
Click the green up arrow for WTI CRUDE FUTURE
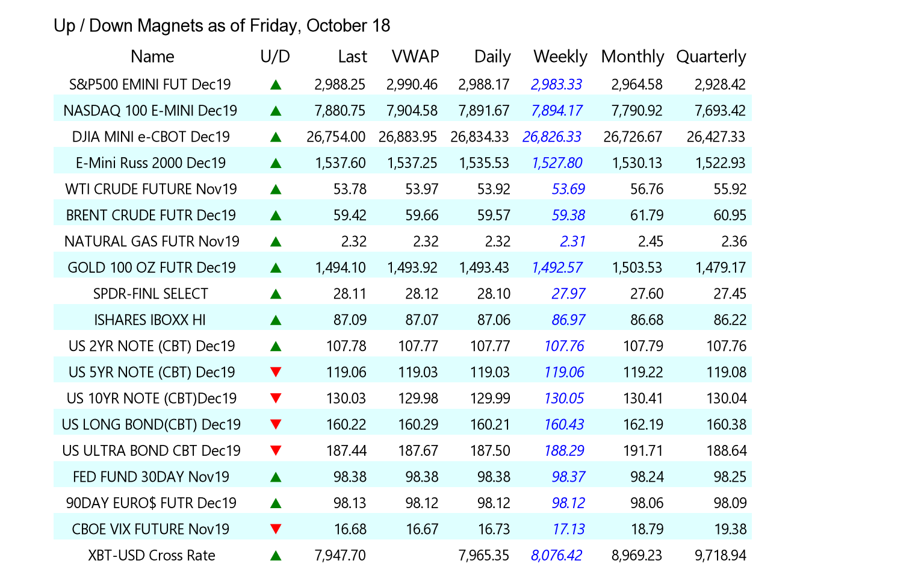coord(276,190)
